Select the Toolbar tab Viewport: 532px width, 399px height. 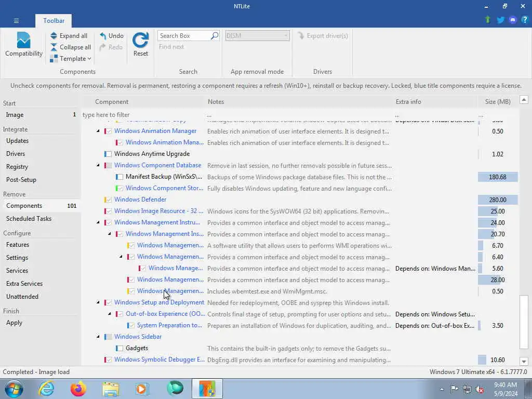(54, 21)
